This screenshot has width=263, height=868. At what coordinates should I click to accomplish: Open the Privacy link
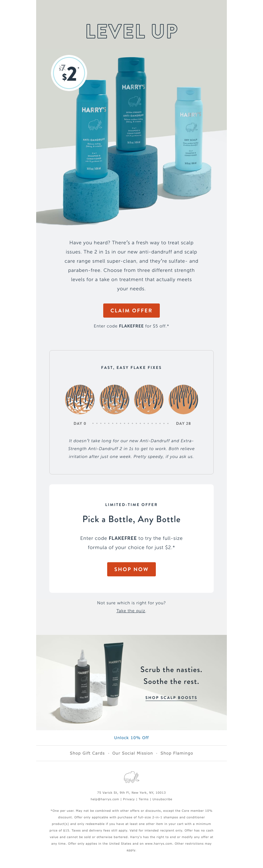[x=129, y=799]
